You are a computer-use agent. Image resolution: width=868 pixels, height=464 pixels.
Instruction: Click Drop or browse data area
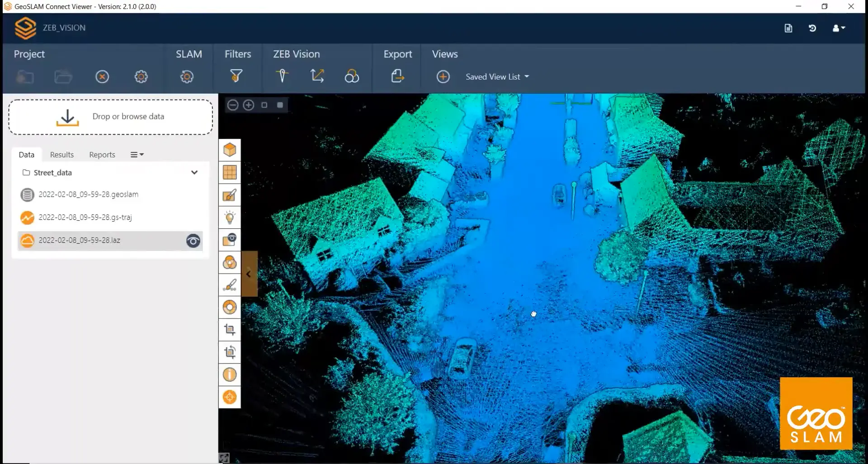(x=110, y=117)
